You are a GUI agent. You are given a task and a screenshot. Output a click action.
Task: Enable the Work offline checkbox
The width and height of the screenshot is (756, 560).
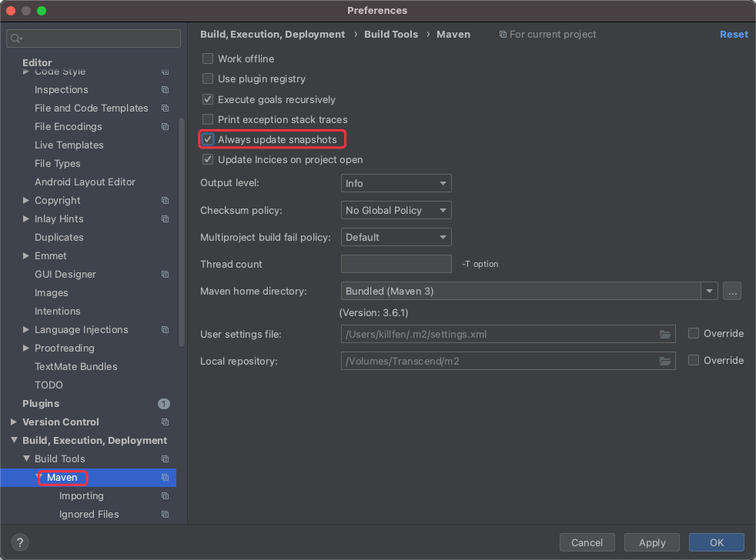click(x=208, y=58)
